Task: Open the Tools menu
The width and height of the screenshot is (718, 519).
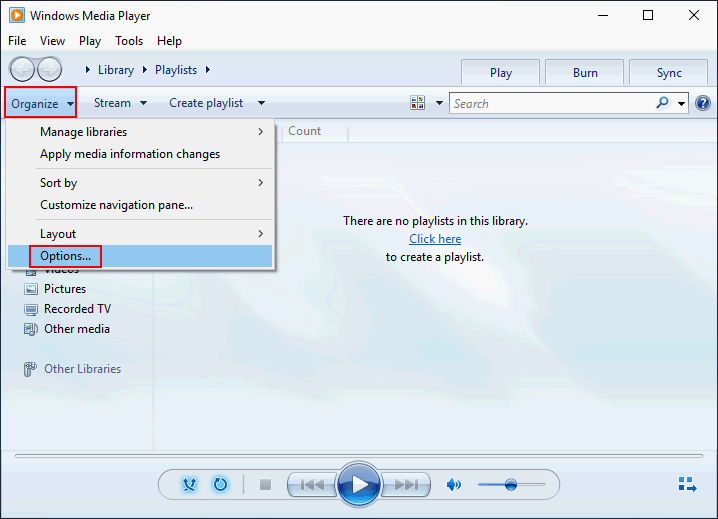Action: pos(129,41)
